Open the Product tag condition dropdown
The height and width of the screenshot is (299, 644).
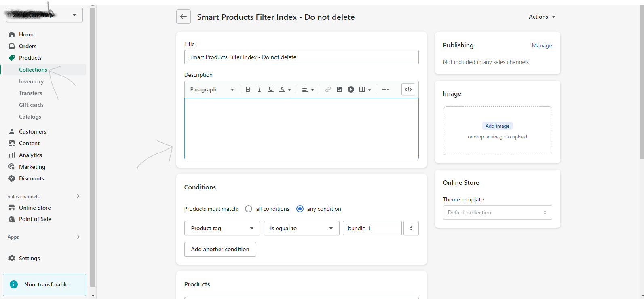click(222, 228)
